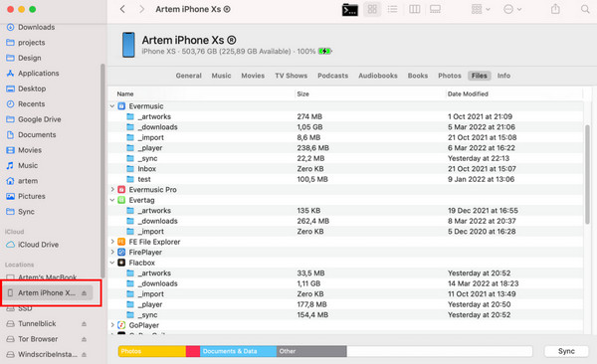Click the GoPlayer app icon

(121, 325)
